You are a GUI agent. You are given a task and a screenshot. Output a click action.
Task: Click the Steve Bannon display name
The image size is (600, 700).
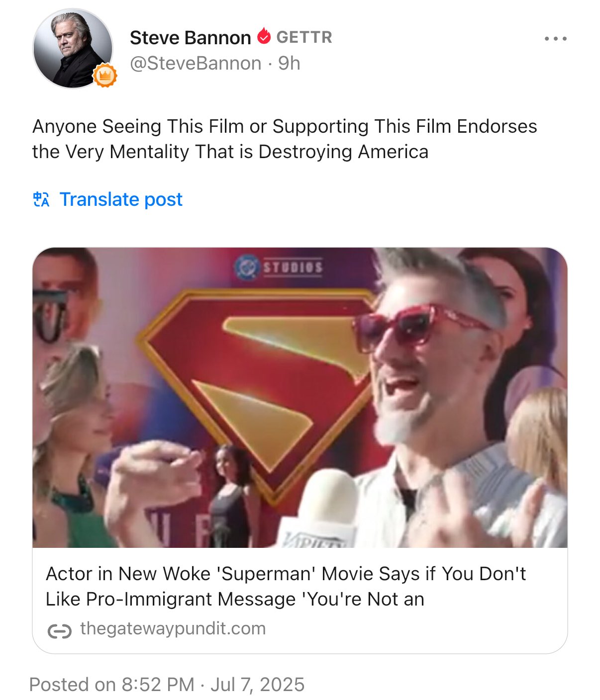tap(190, 38)
